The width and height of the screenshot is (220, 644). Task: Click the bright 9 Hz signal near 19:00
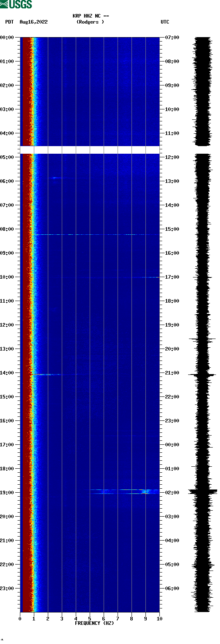click(145, 492)
